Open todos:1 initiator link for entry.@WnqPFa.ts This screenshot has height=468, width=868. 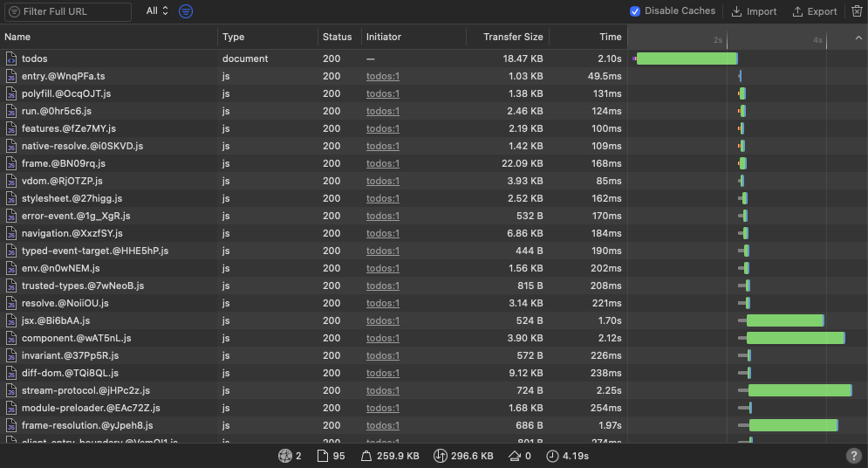[x=382, y=77]
